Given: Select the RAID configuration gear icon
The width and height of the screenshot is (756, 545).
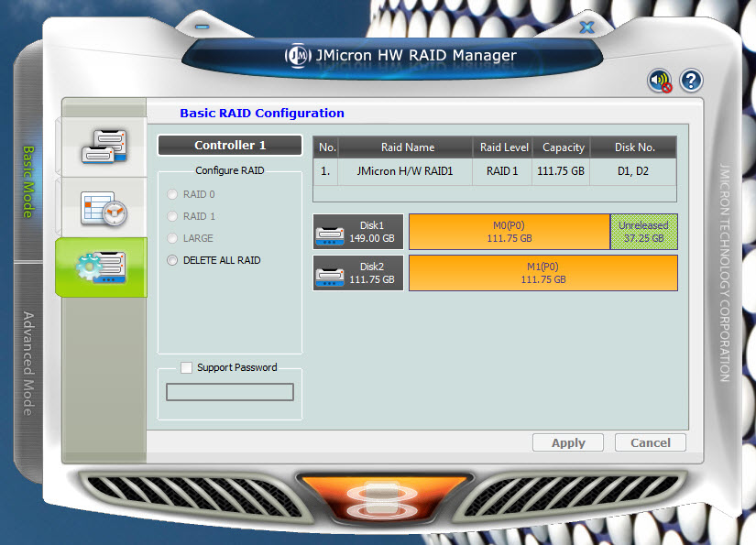Looking at the screenshot, I should 102,267.
